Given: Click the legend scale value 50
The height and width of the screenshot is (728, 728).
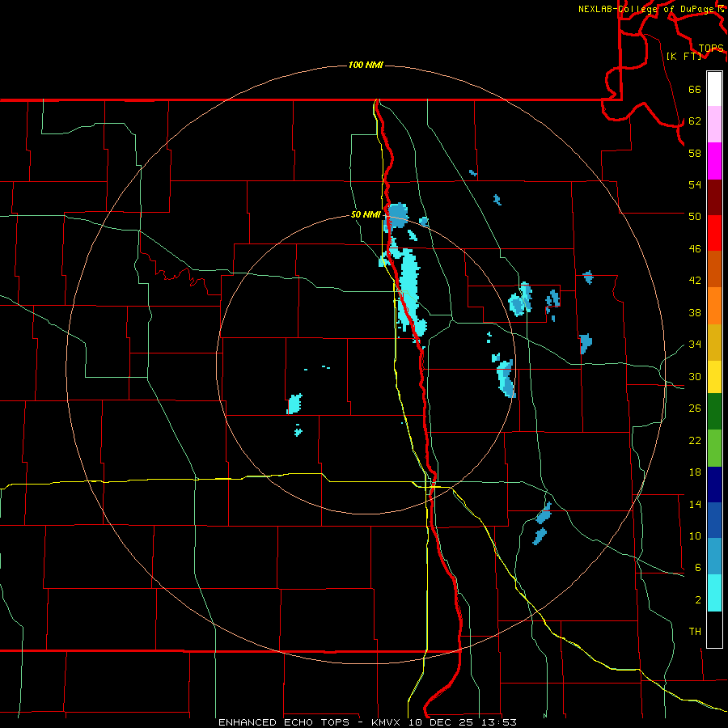Looking at the screenshot, I should (695, 217).
